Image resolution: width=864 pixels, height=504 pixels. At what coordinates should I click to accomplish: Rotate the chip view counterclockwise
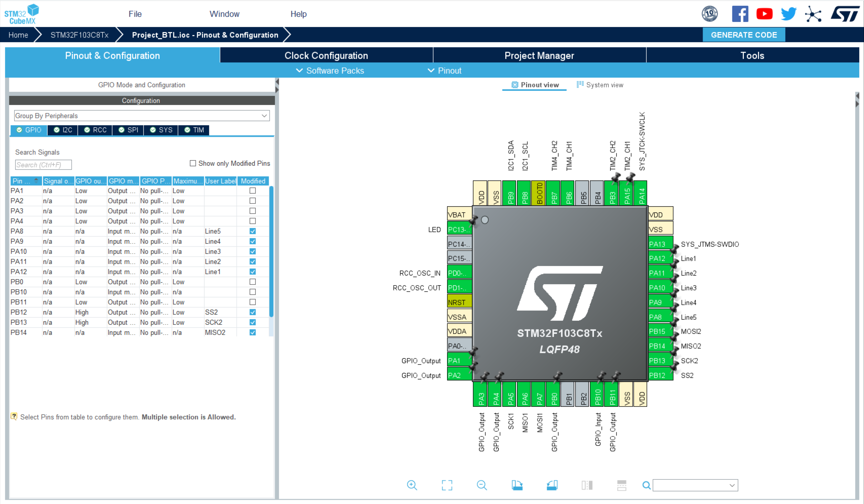pyautogui.click(x=552, y=485)
